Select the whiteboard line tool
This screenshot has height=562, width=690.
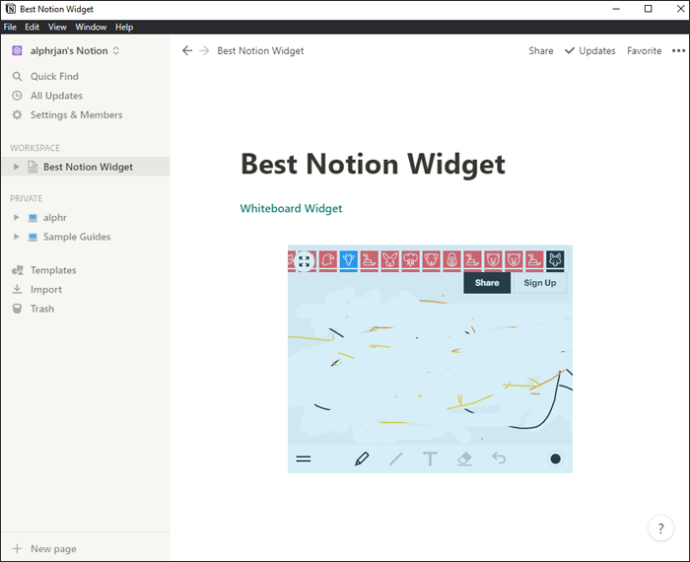pyautogui.click(x=396, y=459)
